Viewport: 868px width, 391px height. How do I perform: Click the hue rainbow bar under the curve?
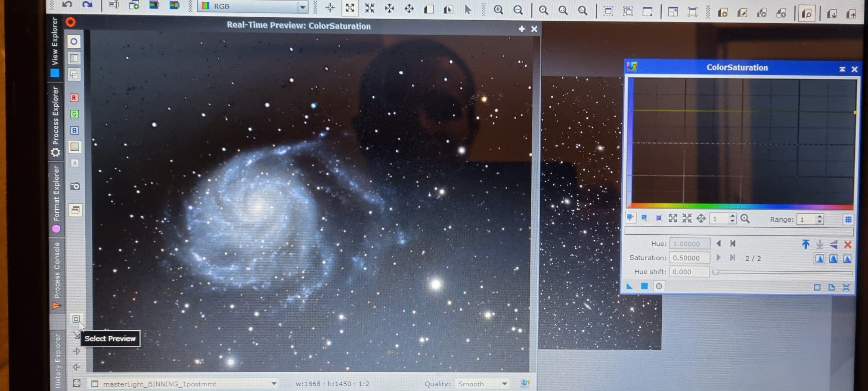[741, 207]
